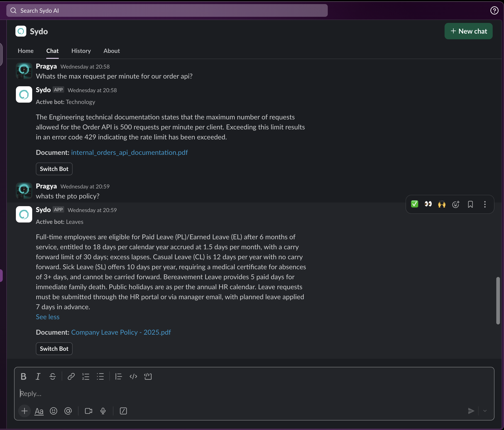Switch to the Home tab

(x=26, y=51)
